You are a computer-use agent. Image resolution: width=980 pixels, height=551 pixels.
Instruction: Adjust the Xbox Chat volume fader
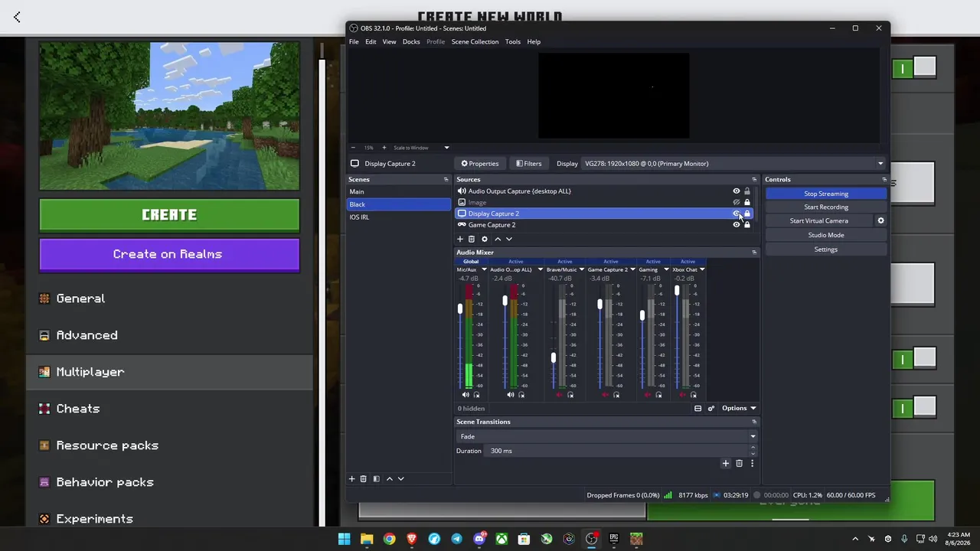pos(677,291)
